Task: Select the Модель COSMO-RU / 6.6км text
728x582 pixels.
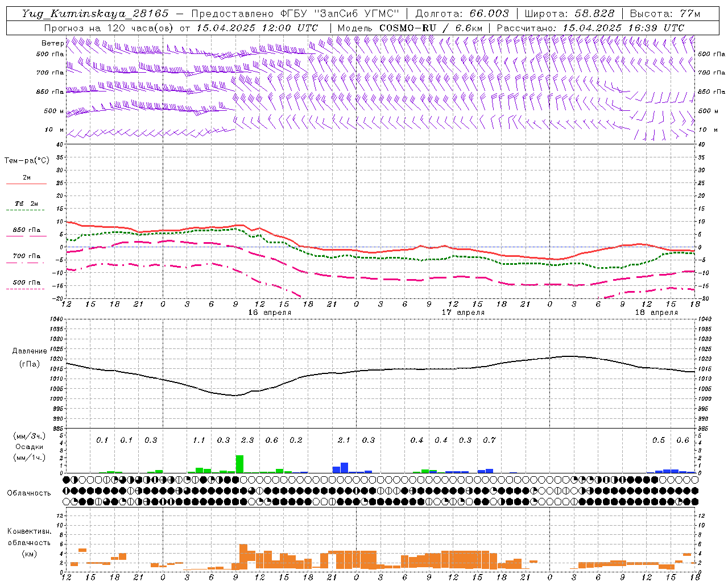Action: (x=410, y=28)
